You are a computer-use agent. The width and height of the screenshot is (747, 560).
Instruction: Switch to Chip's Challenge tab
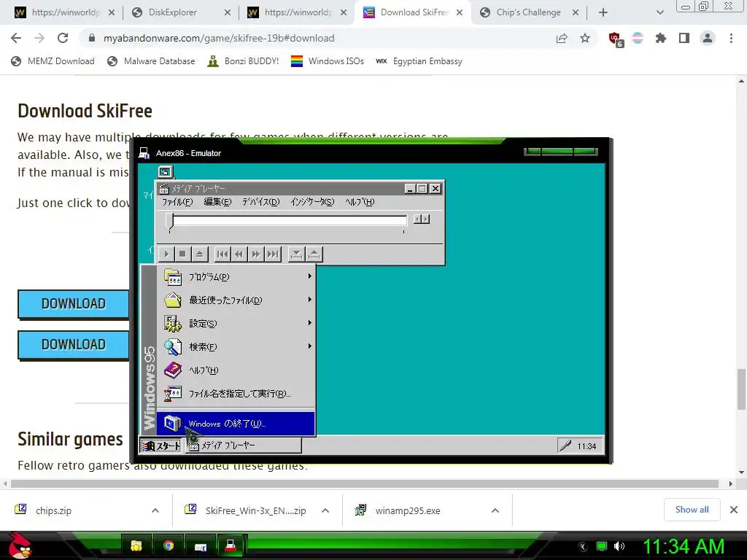(x=529, y=12)
